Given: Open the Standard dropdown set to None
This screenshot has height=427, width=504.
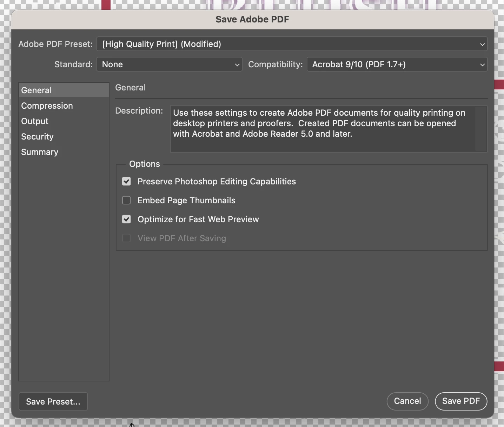Looking at the screenshot, I should point(169,65).
